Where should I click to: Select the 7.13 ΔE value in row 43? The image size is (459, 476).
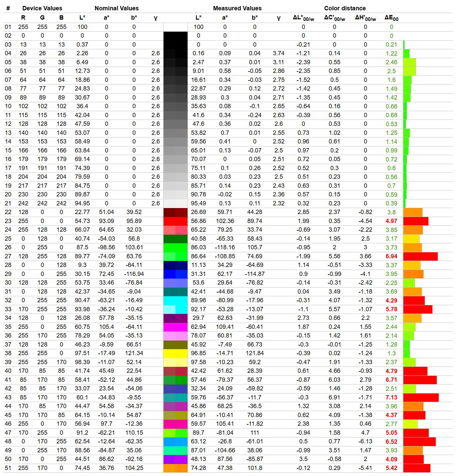pyautogui.click(x=391, y=397)
